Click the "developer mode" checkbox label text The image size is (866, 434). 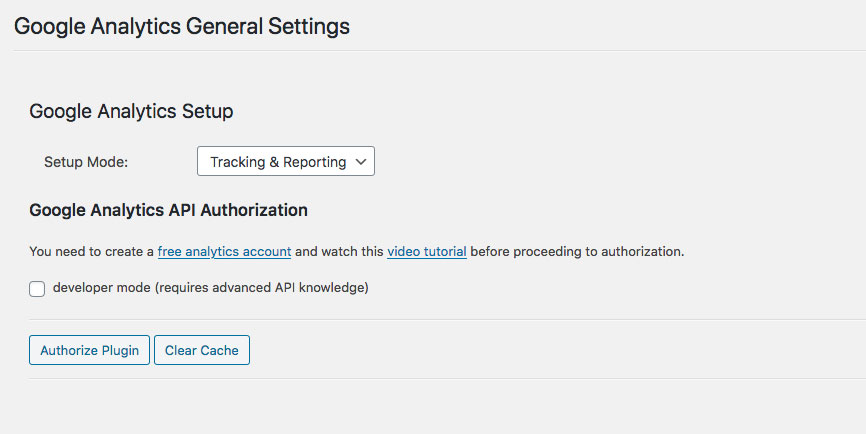pyautogui.click(x=101, y=288)
